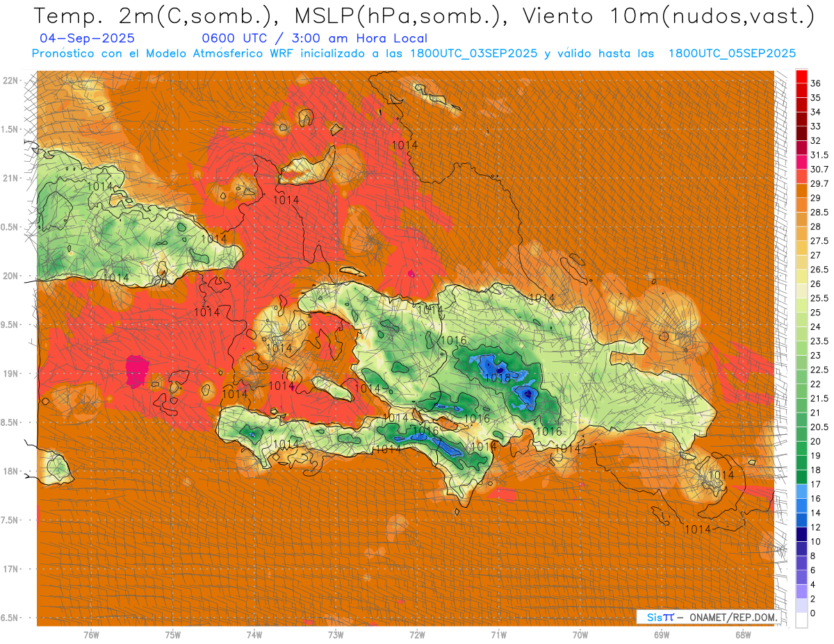Click the 1800UTC_05SEP2025 valid-until text
834x644 pixels.
coord(732,53)
